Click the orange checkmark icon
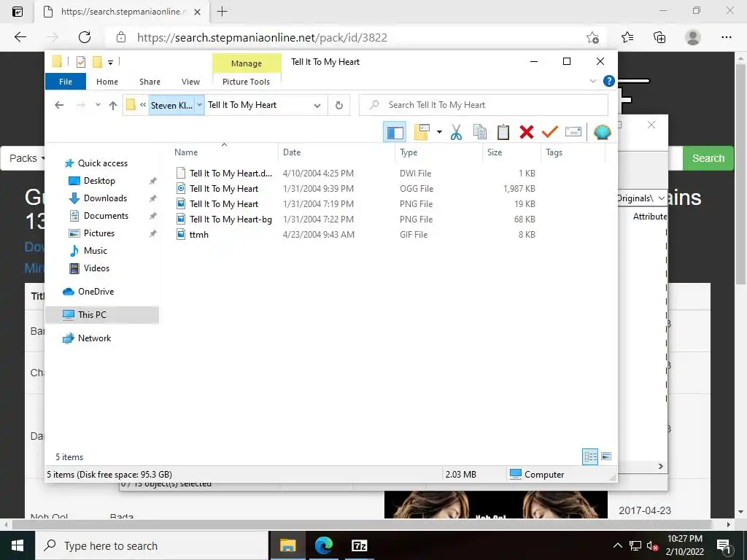 550,132
